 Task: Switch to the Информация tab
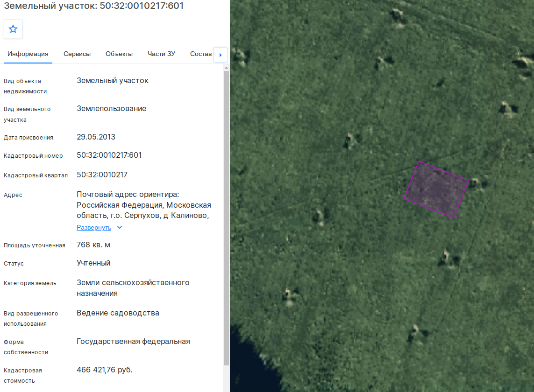click(x=28, y=54)
